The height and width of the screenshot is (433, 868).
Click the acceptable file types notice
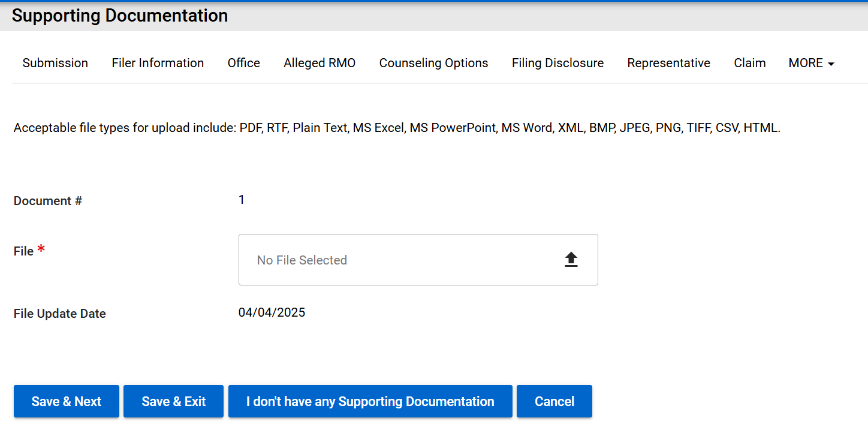click(x=397, y=128)
